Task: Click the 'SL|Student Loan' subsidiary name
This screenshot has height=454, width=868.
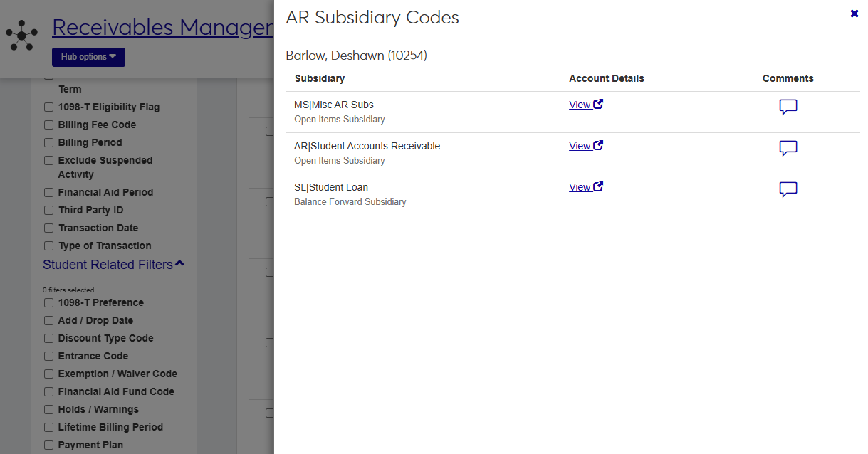Action: click(331, 187)
